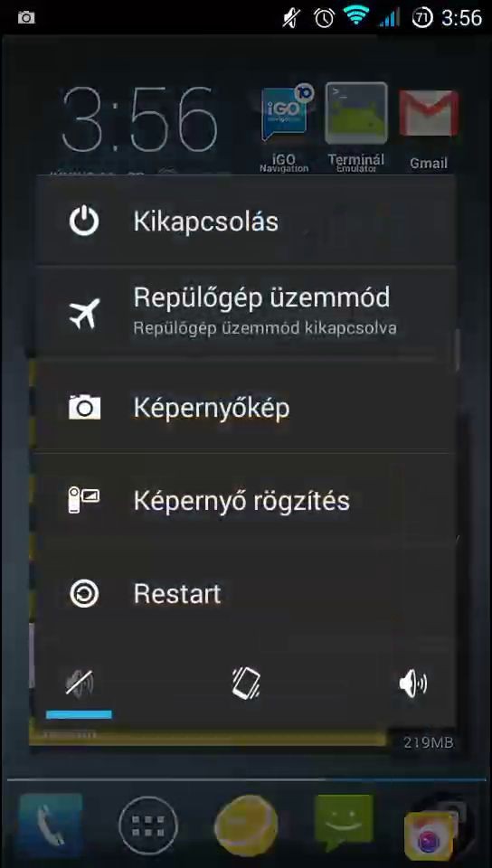The width and height of the screenshot is (492, 868).
Task: Choose Restart from the power menu
Action: coord(245,593)
